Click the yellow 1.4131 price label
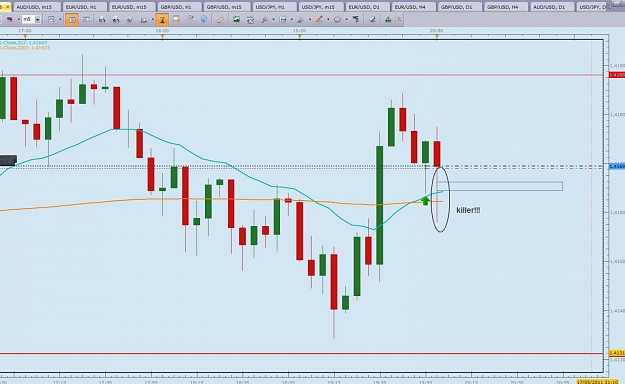Viewport: 625px width, 384px height. pos(617,353)
